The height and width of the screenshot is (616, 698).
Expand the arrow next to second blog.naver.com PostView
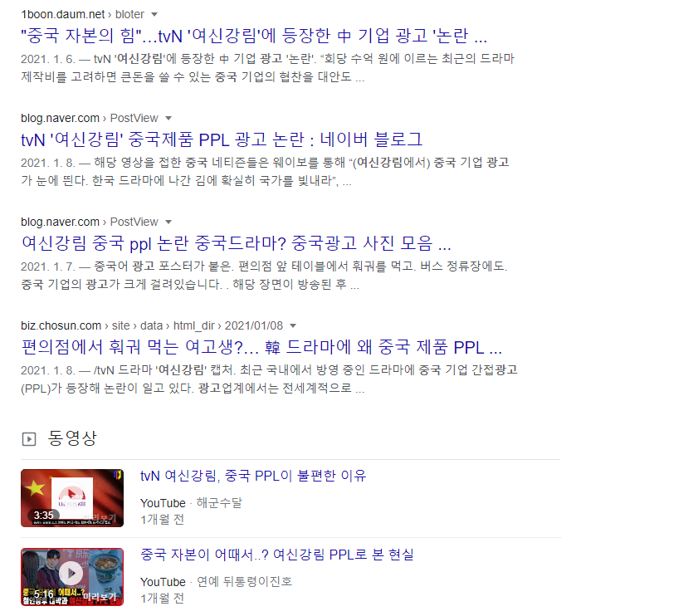click(x=168, y=222)
